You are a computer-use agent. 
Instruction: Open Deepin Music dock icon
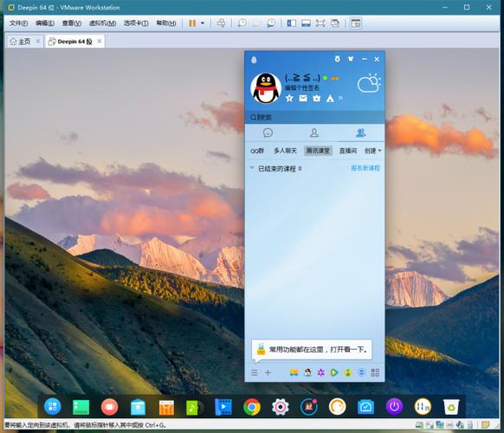coord(195,408)
